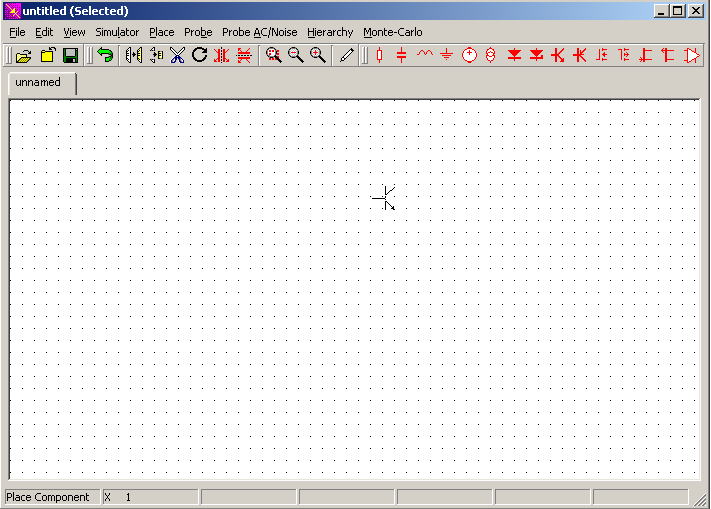This screenshot has height=509, width=711.
Task: Open the View menu
Action: point(74,32)
